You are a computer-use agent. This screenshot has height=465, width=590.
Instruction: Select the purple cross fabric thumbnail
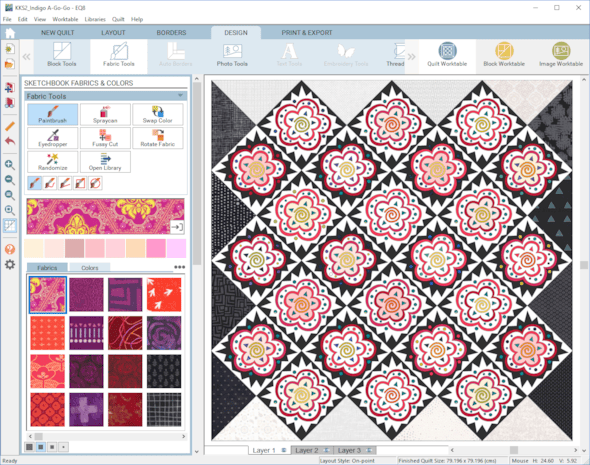tap(86, 410)
